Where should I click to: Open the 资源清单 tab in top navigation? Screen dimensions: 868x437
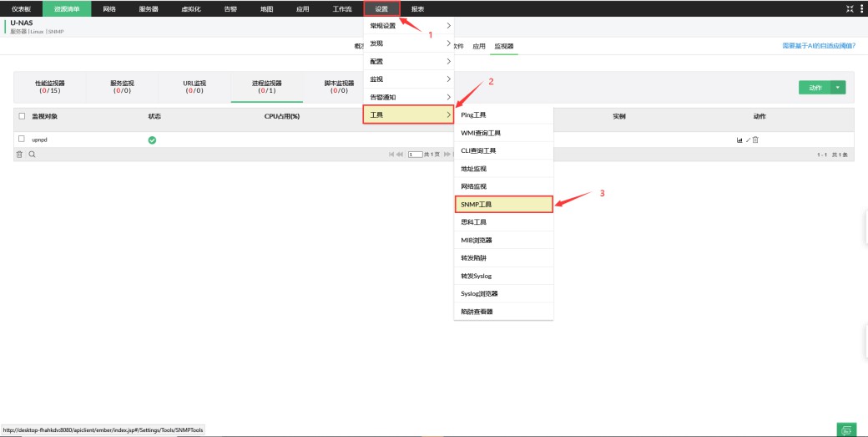(67, 8)
